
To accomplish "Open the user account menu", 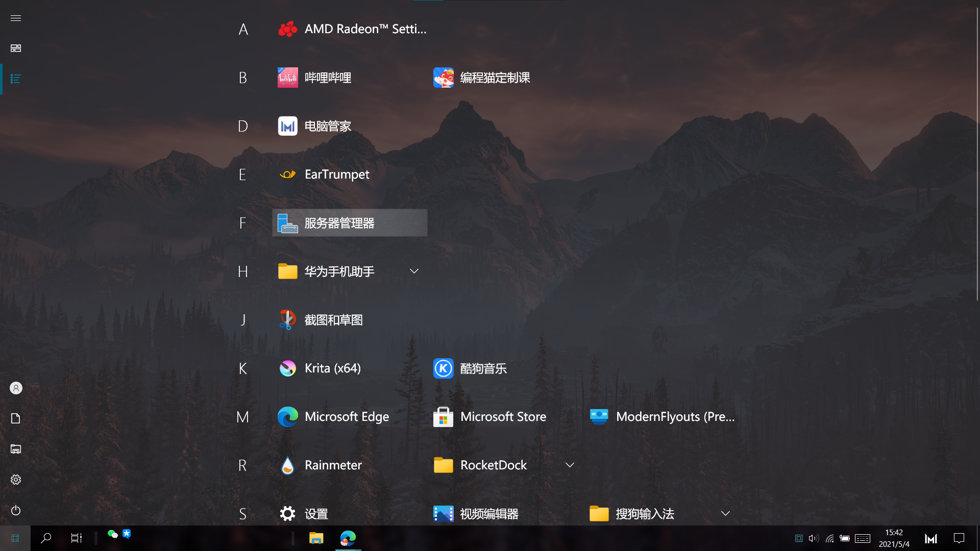I will (16, 388).
